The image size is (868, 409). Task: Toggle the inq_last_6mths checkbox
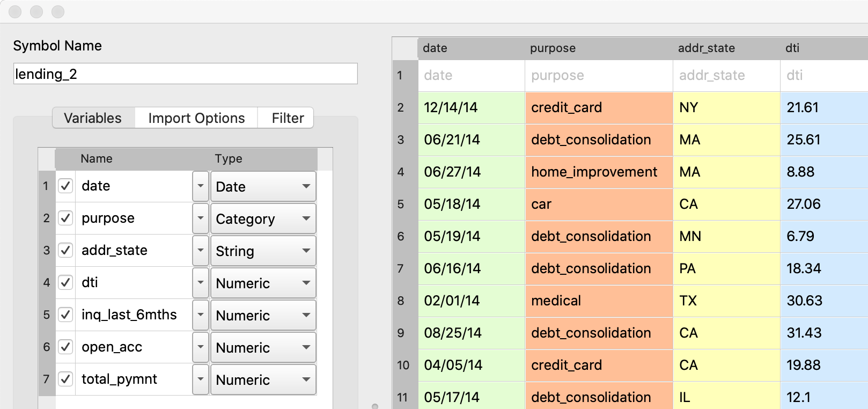(x=65, y=315)
